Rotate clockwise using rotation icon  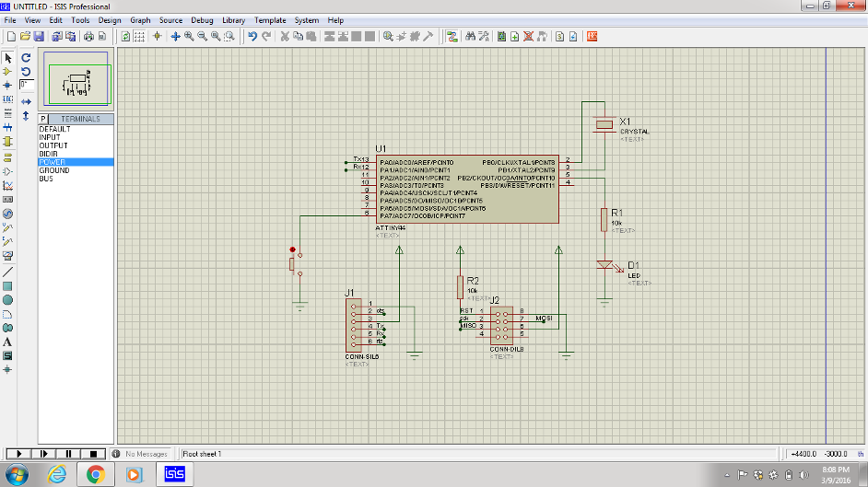tap(26, 57)
